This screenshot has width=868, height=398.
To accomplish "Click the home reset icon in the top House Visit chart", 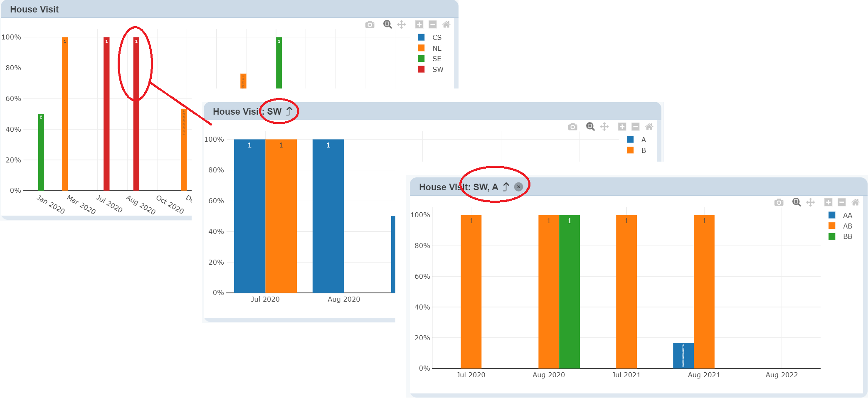I will tap(446, 25).
